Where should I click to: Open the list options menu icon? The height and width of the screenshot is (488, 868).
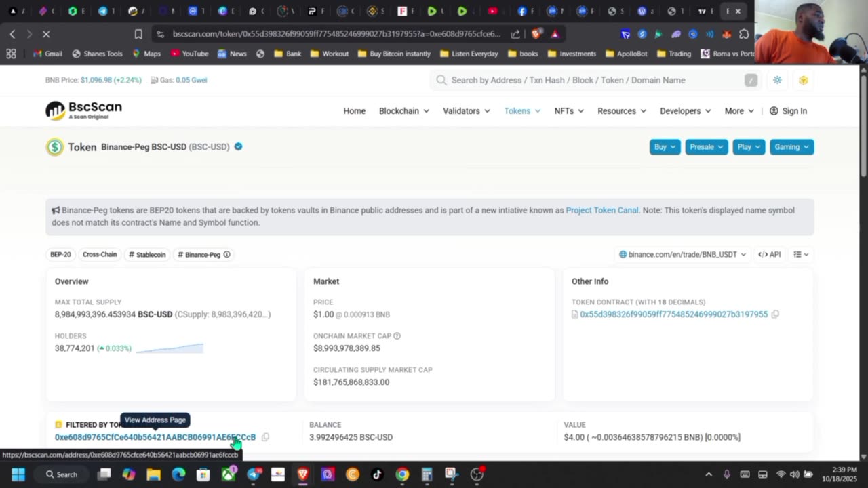click(801, 255)
